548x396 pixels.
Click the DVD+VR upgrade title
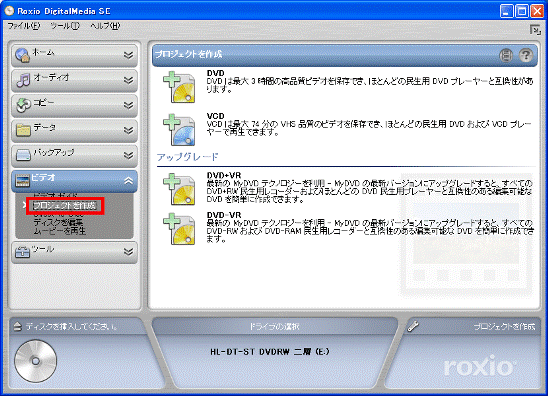[224, 175]
